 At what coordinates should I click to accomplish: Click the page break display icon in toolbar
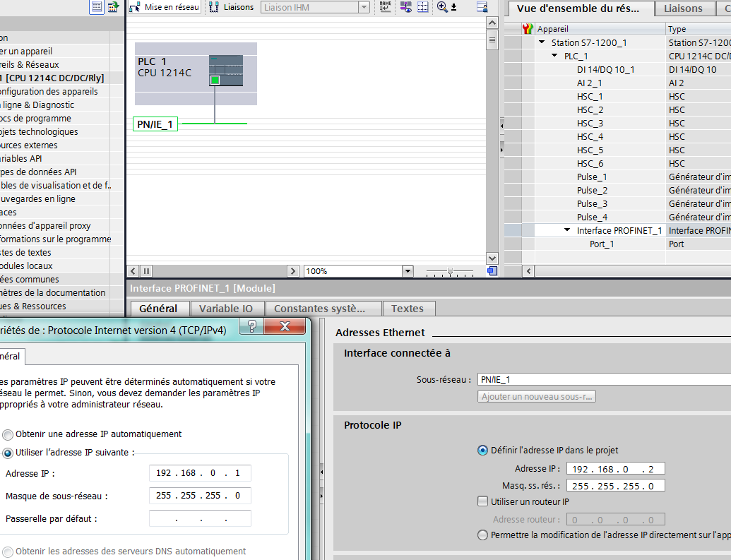pyautogui.click(x=423, y=7)
